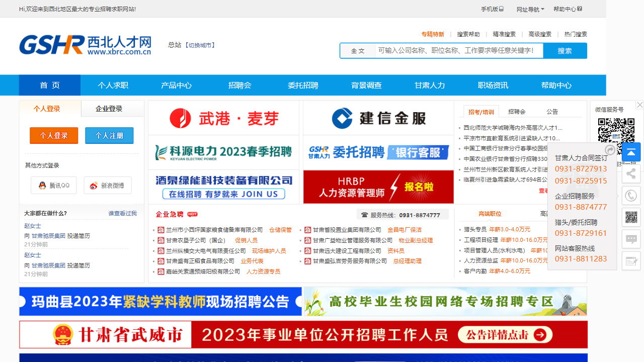Go to 甘肃人力 navigation item
Screen dimensions: 644x362
point(430,85)
